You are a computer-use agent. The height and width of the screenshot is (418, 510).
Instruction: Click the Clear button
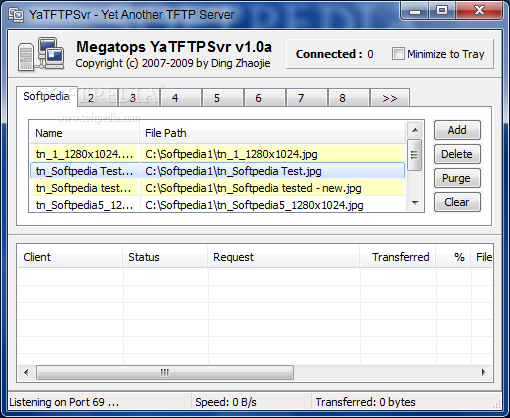point(457,202)
